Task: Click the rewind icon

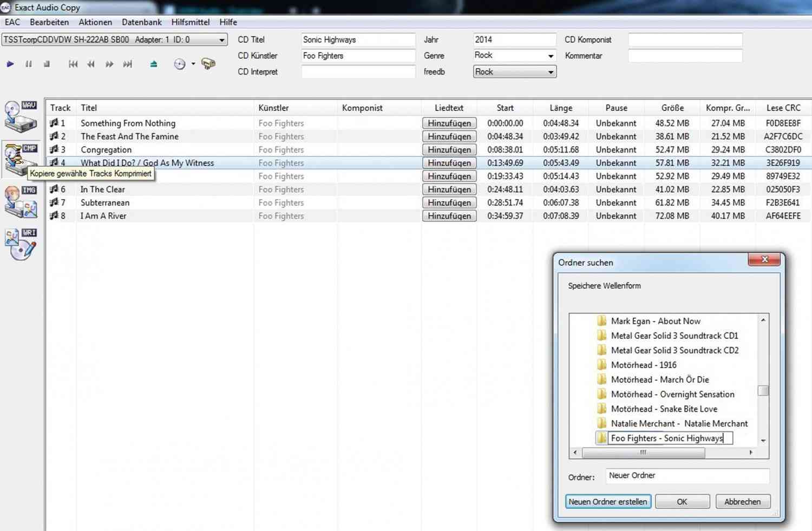Action: click(x=91, y=64)
